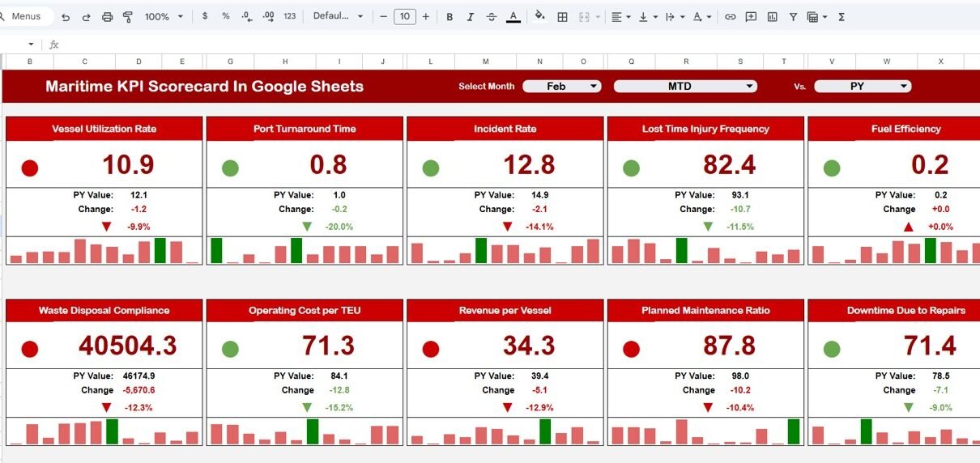
Task: Click the Print icon
Action: (108, 17)
